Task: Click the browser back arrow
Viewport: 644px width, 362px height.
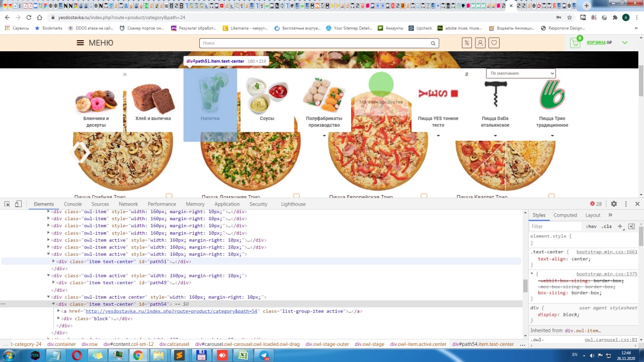Action: tap(7, 17)
